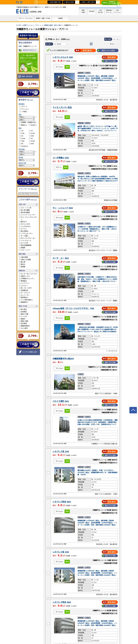Click the E-LIFE logo in the header
The height and width of the screenshot is (644, 138).
[22, 11]
